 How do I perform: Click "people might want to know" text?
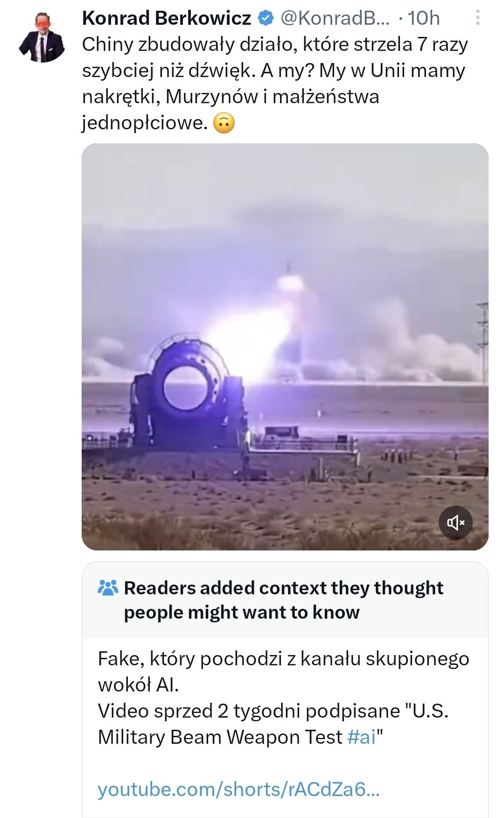click(242, 612)
